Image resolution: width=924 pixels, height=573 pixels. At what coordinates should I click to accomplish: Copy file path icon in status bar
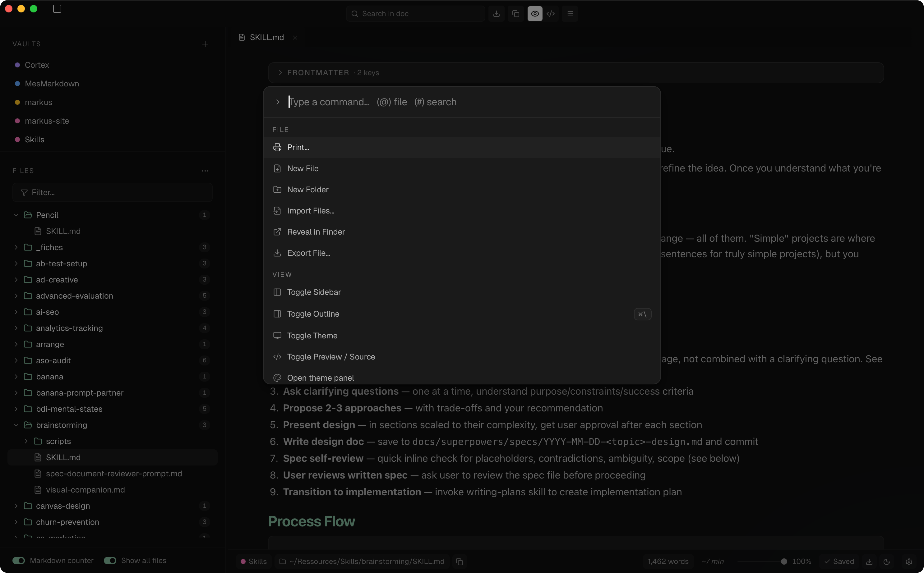pos(459,562)
